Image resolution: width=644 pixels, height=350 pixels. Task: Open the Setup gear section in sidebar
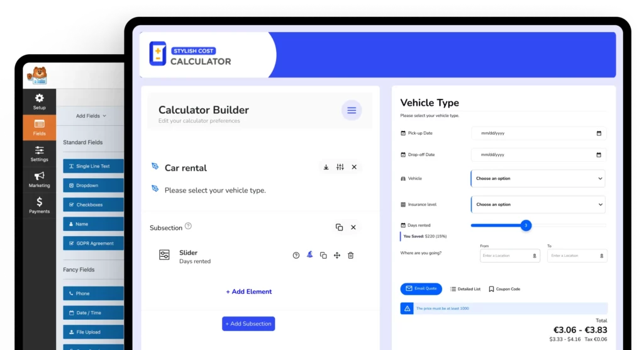[x=40, y=101]
